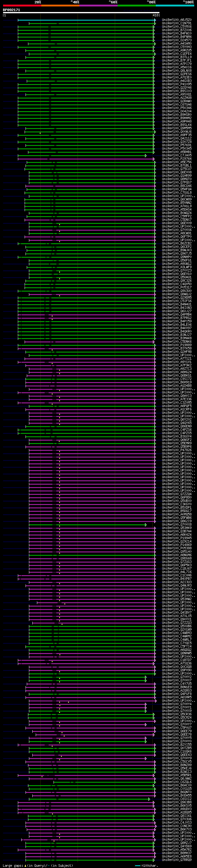Image resolution: width=197 pixels, height=868 pixels.
Task: Select the UniRef100_C5IFS6 hit
Action: pyautogui.click(x=176, y=301)
